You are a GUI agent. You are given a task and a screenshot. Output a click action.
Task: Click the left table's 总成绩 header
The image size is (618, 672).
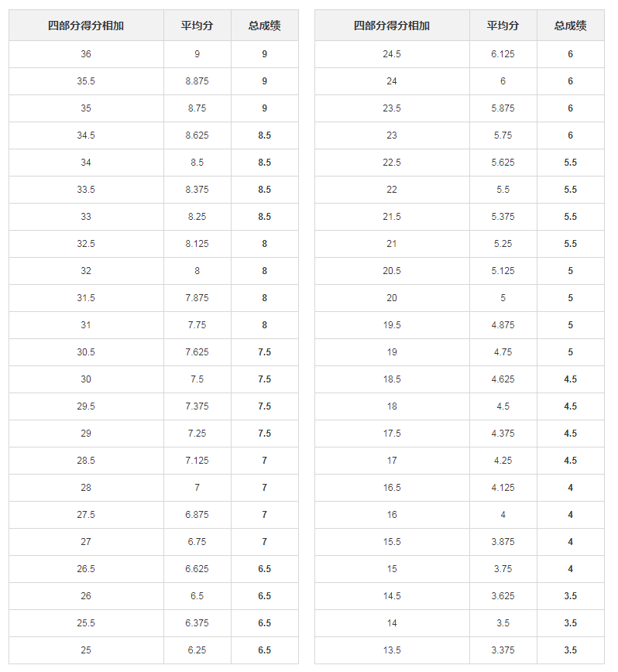264,26
